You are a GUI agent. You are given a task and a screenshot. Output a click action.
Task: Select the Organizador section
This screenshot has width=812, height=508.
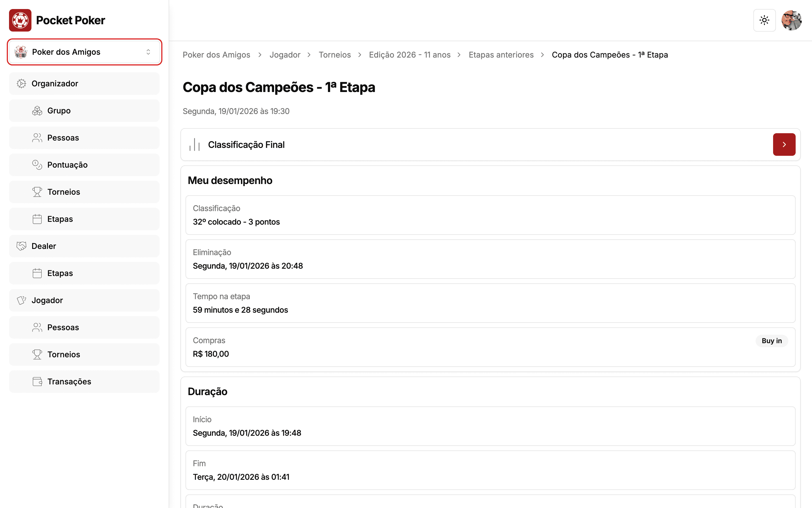click(x=84, y=84)
